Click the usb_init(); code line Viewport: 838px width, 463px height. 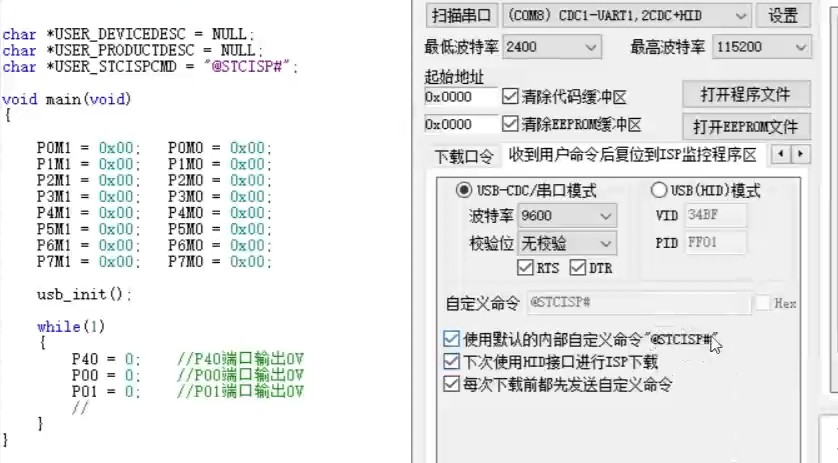(84, 294)
